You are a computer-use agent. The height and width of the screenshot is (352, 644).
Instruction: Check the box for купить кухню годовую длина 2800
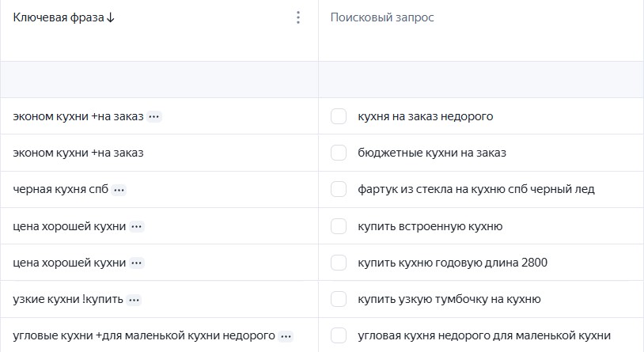click(x=339, y=263)
